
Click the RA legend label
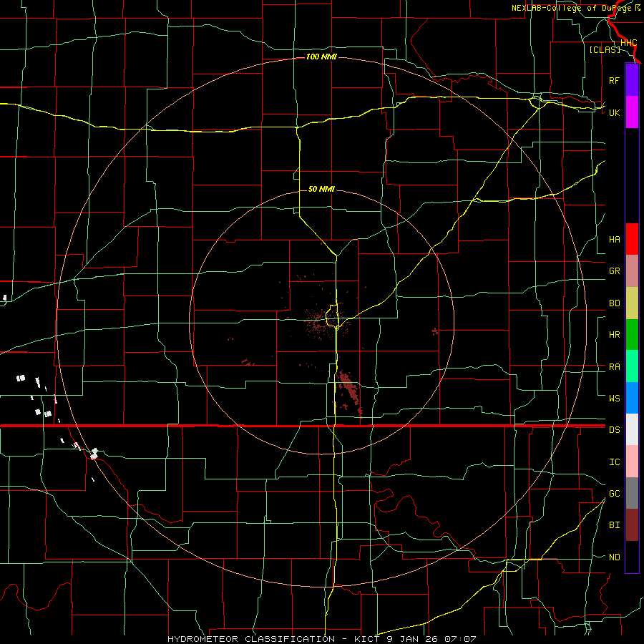(x=614, y=367)
